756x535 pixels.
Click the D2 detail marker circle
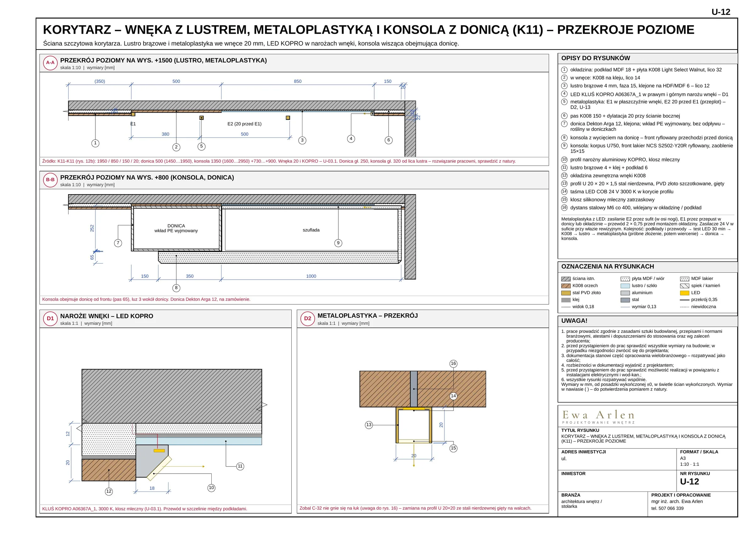point(307,319)
